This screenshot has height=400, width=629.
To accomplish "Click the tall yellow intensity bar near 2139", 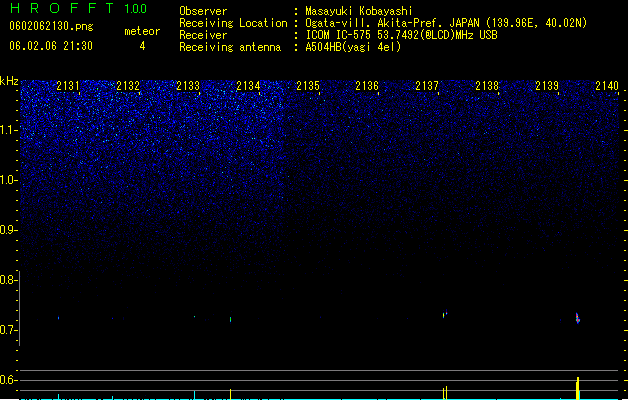I will (578, 388).
